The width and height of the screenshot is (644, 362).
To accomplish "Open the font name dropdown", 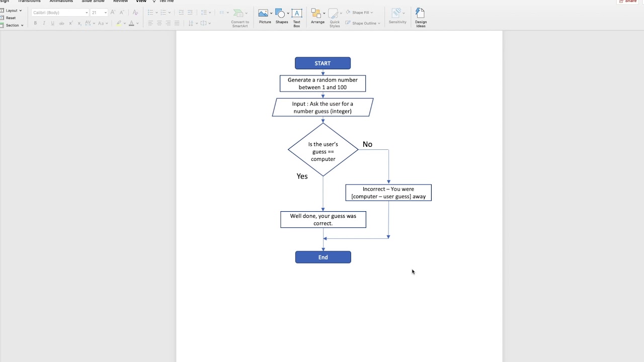I will click(x=87, y=13).
